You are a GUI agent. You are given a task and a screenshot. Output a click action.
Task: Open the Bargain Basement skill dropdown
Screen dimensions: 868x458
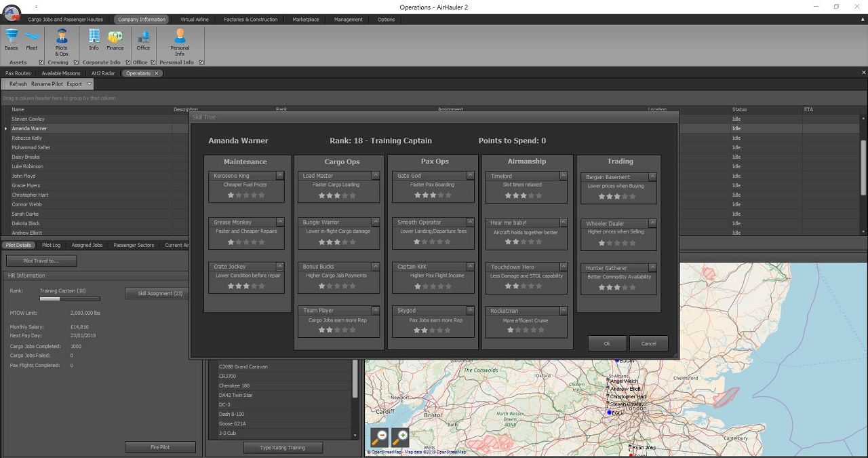click(x=653, y=176)
